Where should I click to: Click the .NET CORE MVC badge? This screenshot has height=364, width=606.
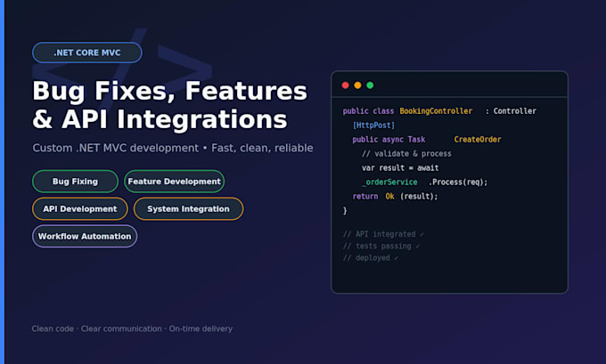pyautogui.click(x=87, y=53)
